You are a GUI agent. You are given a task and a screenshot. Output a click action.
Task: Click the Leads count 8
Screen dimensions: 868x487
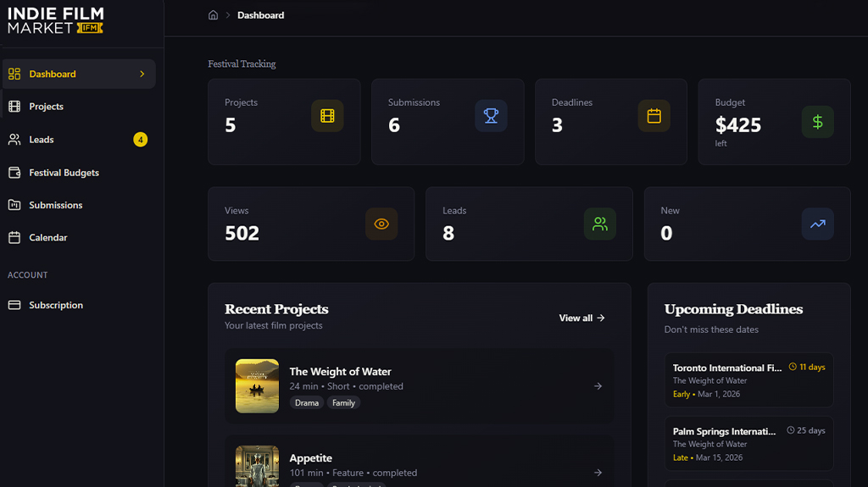pos(448,233)
